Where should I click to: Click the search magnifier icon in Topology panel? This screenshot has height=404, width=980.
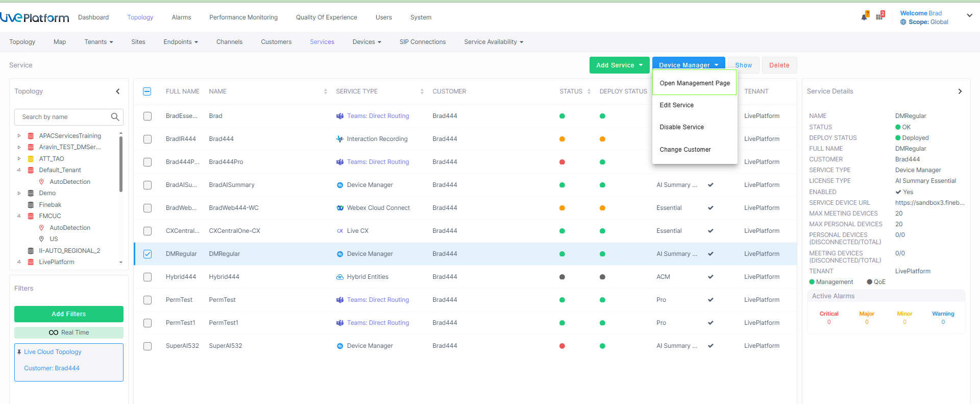(x=115, y=117)
